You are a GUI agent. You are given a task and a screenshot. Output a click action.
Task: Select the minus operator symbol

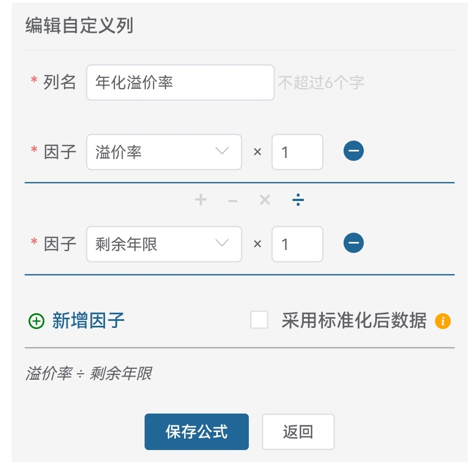tap(233, 200)
